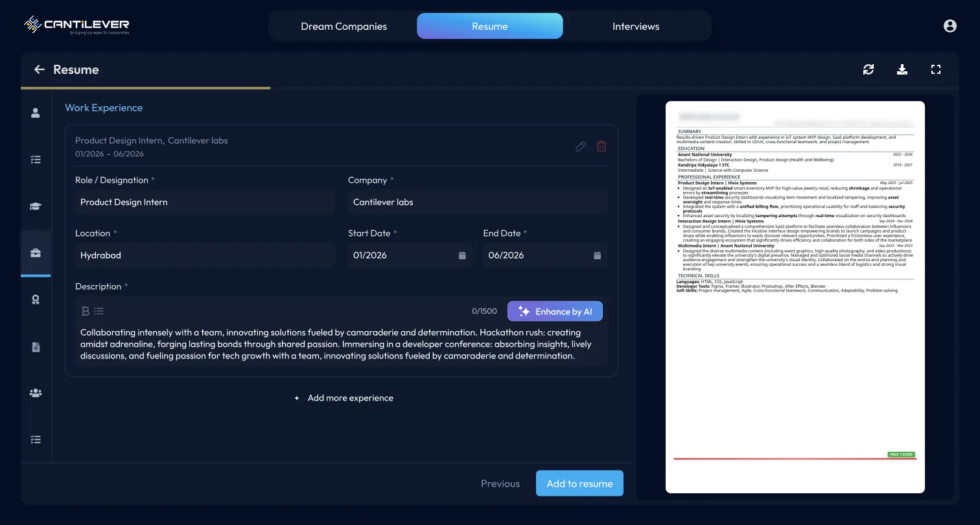
Task: Click Add more experience
Action: (x=344, y=398)
